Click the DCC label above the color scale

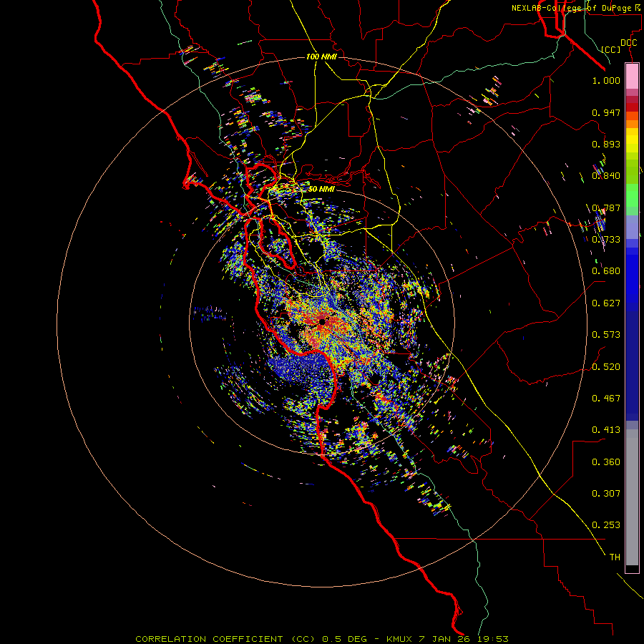pos(628,43)
